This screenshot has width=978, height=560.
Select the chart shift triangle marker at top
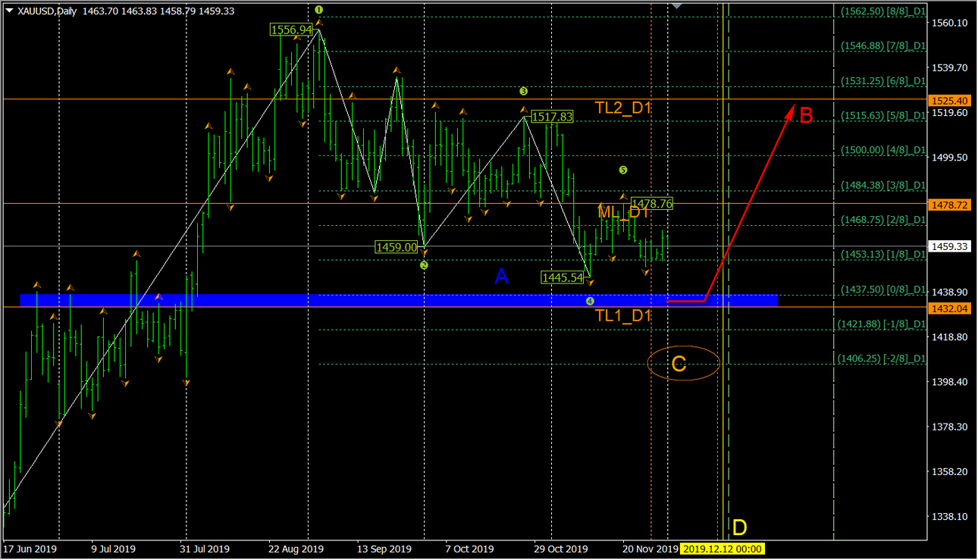[676, 5]
